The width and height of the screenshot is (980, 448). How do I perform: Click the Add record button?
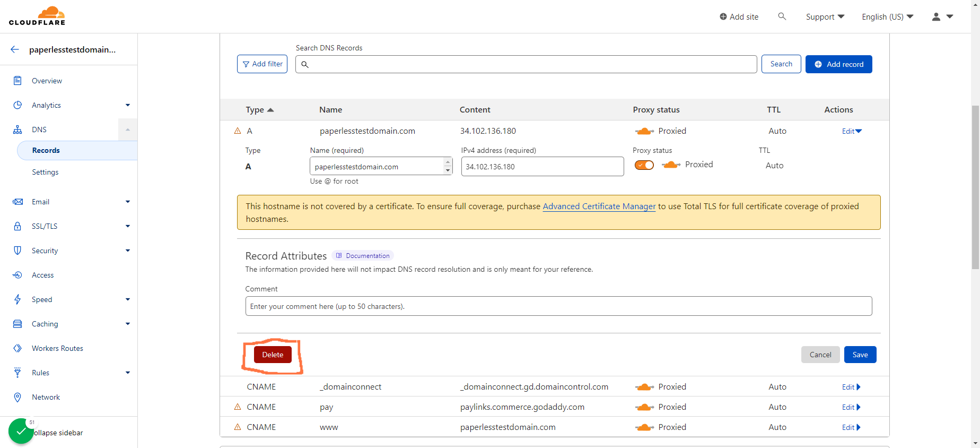[839, 64]
